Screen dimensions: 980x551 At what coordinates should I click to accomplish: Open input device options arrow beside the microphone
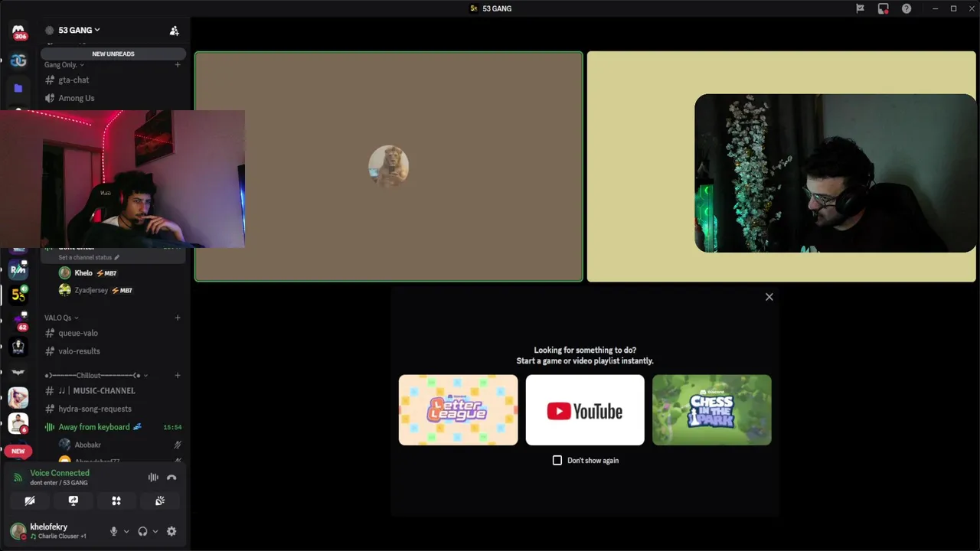coord(126,531)
